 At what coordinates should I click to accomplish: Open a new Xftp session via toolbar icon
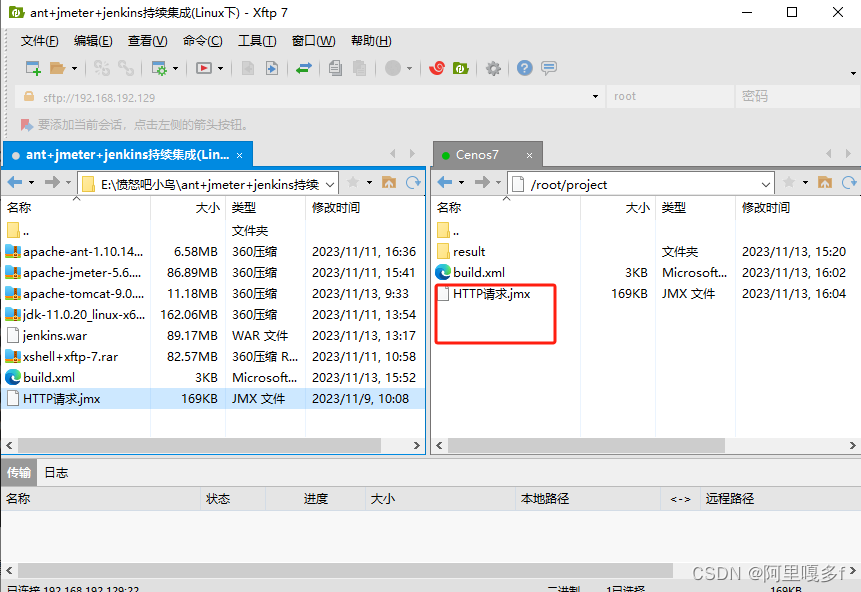pyautogui.click(x=460, y=69)
